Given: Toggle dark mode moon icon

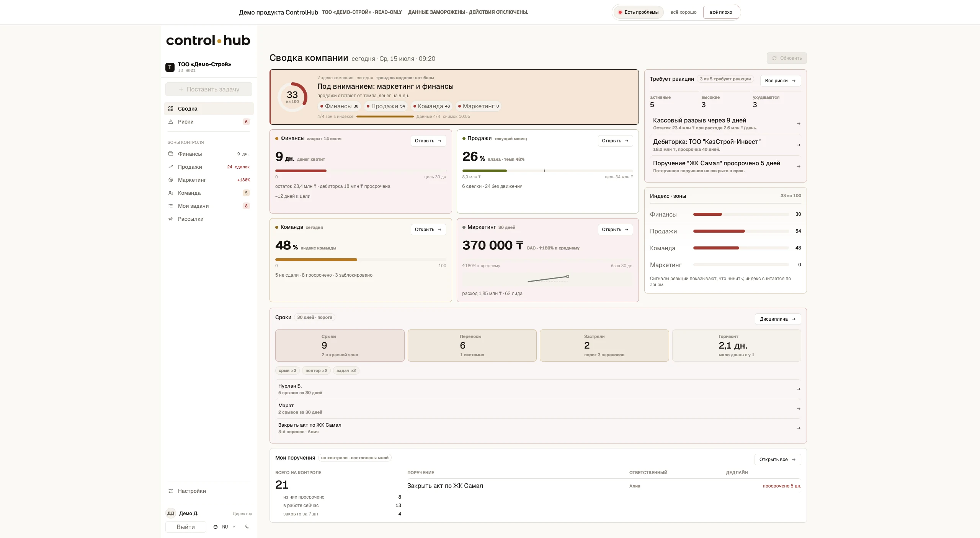Looking at the screenshot, I should [247, 527].
